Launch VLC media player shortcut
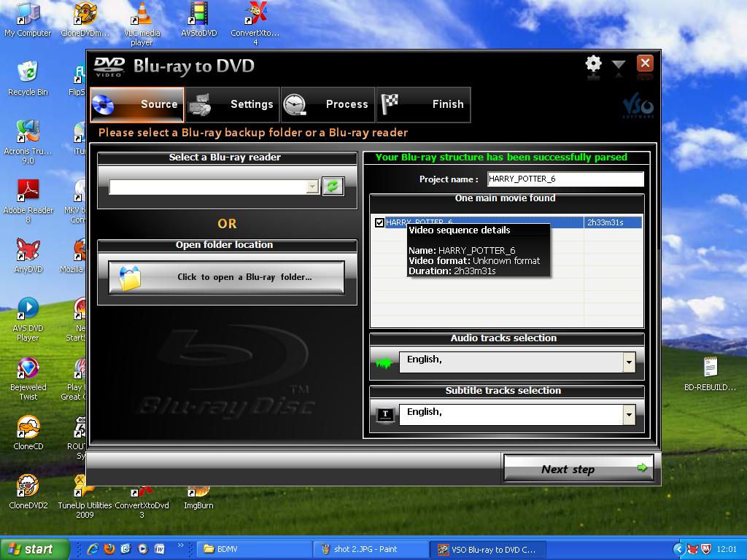The width and height of the screenshot is (747, 560). pyautogui.click(x=142, y=24)
